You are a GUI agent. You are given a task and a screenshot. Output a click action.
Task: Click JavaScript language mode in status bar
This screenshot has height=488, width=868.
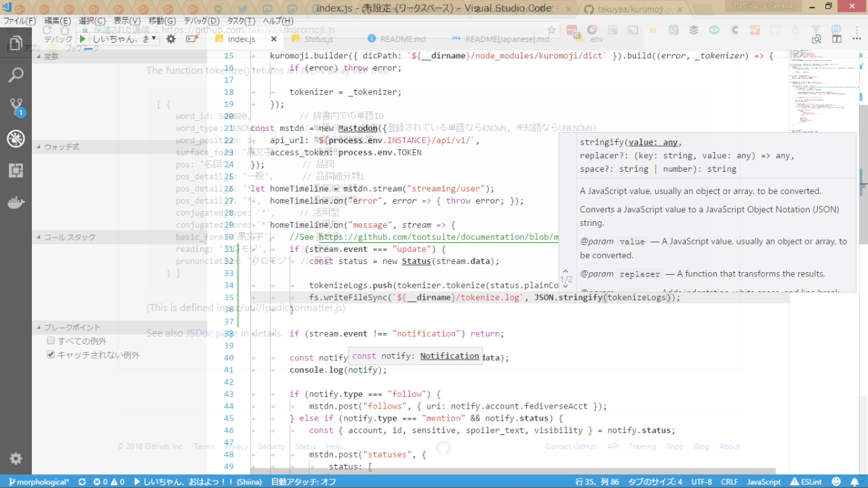(x=764, y=482)
